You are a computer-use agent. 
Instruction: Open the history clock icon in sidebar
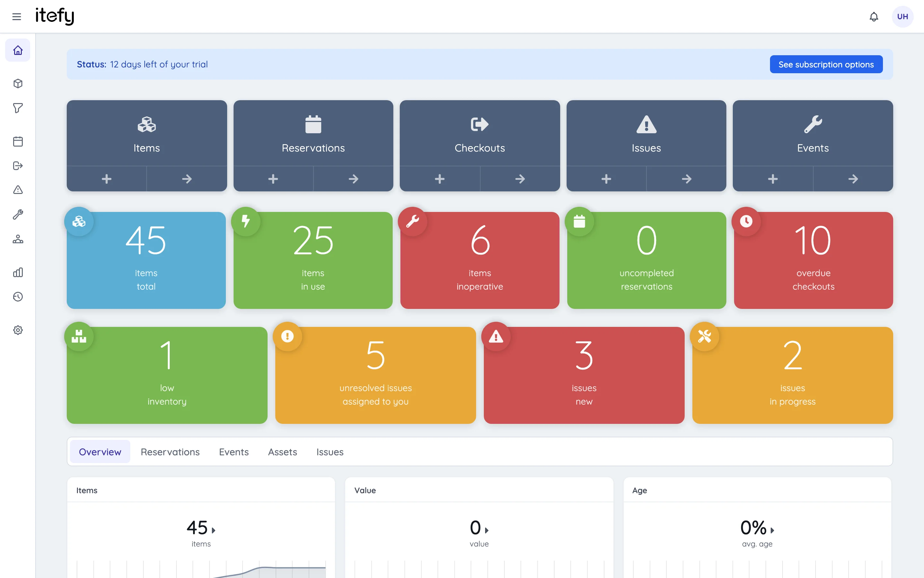pos(18,297)
